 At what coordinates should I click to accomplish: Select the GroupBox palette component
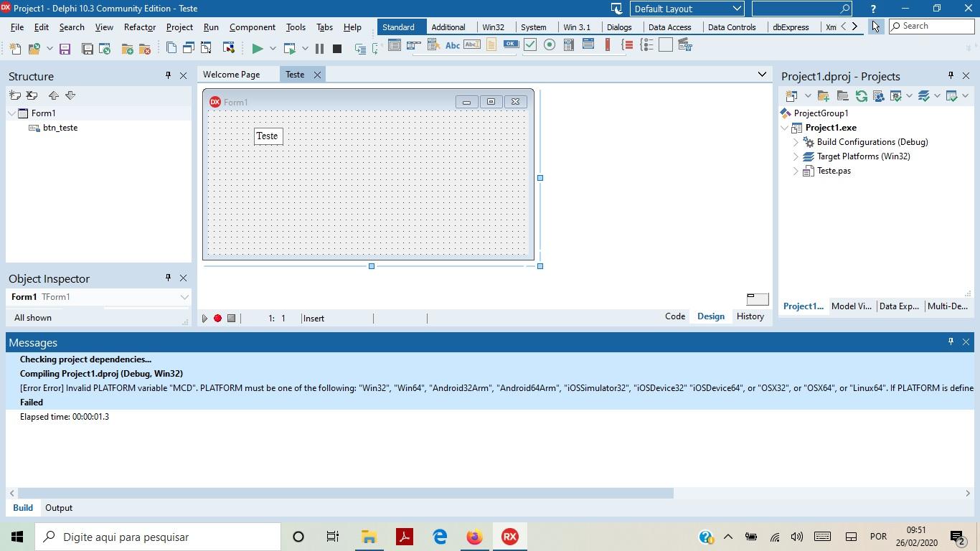pos(627,45)
